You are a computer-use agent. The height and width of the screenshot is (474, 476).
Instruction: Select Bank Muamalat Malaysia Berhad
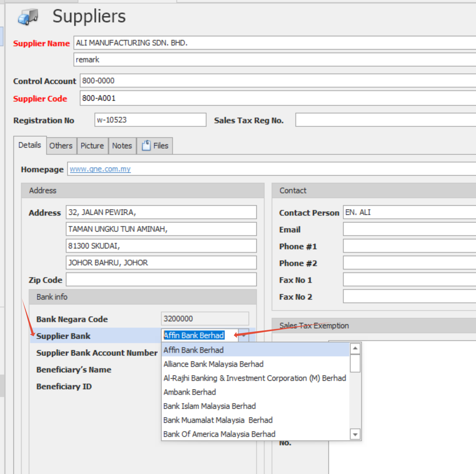pyautogui.click(x=256, y=420)
